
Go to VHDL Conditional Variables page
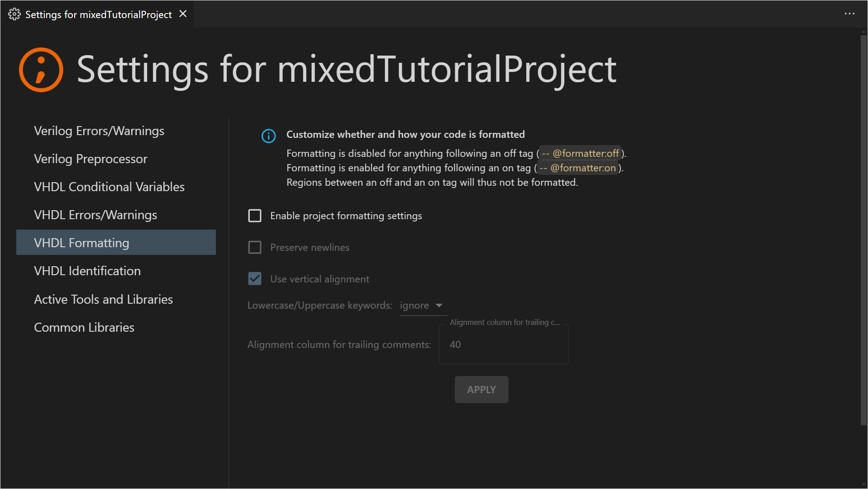point(109,187)
